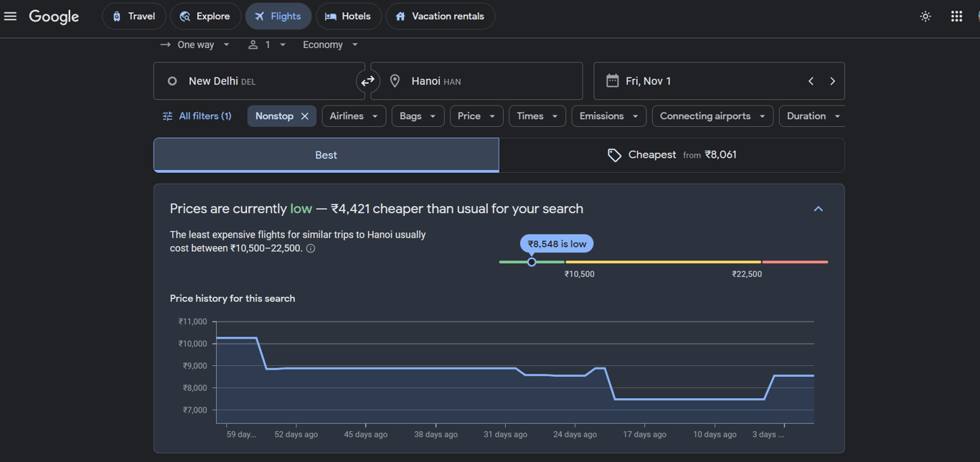Open the Economy class dropdown
Image resolution: width=980 pixels, height=462 pixels.
(330, 44)
